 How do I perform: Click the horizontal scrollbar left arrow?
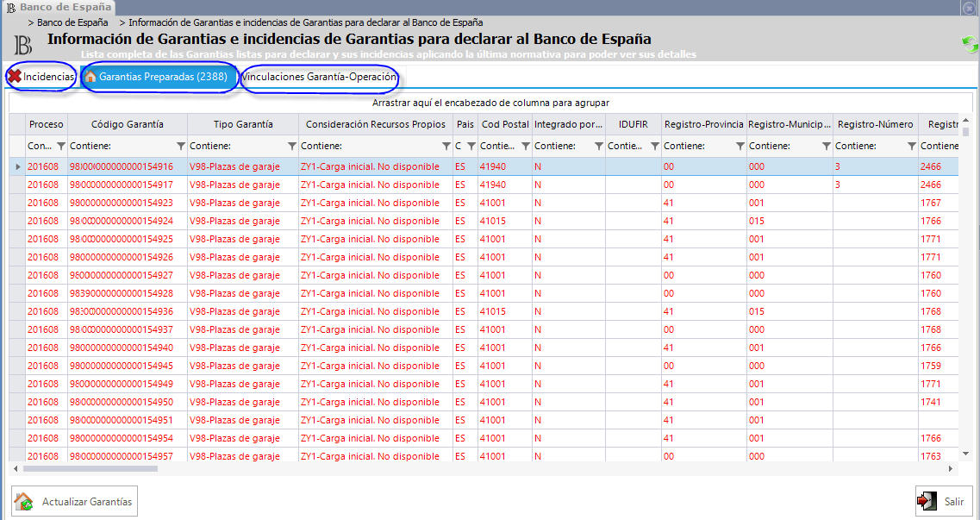[x=16, y=468]
